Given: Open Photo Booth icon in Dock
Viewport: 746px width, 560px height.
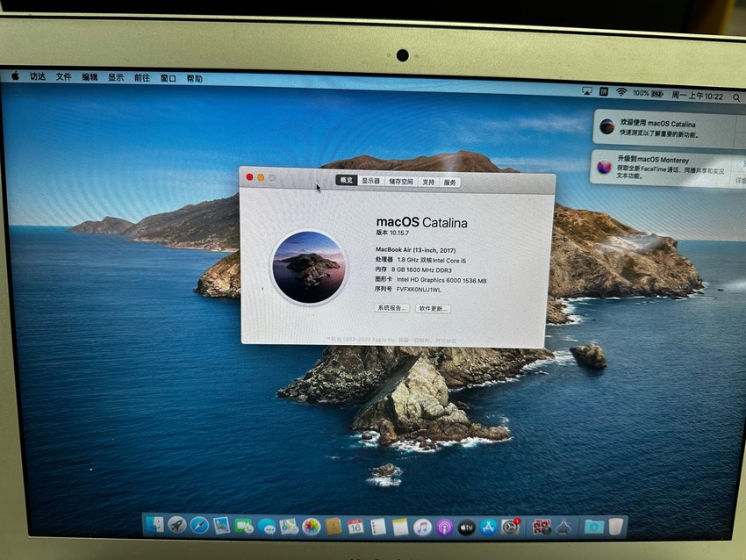Looking at the screenshot, I should click(541, 527).
